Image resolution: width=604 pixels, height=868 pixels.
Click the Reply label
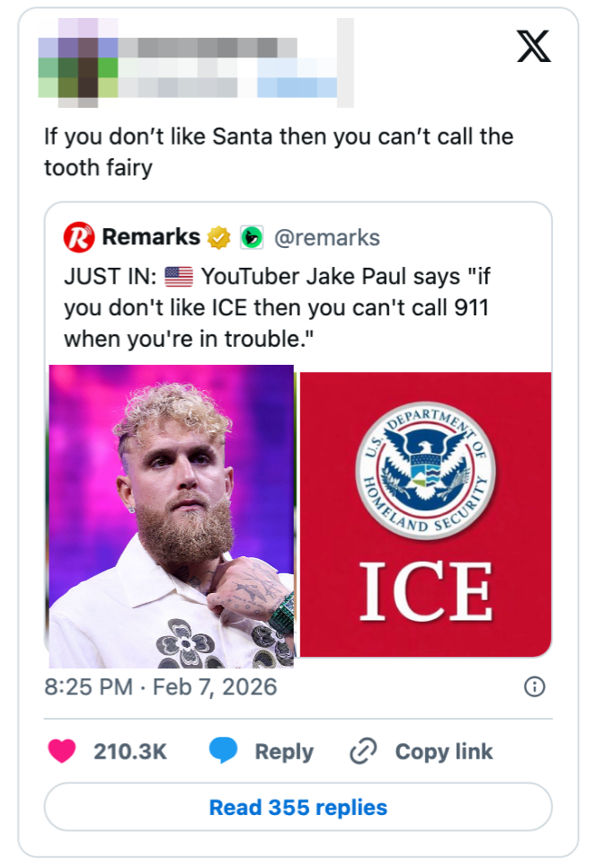(284, 751)
